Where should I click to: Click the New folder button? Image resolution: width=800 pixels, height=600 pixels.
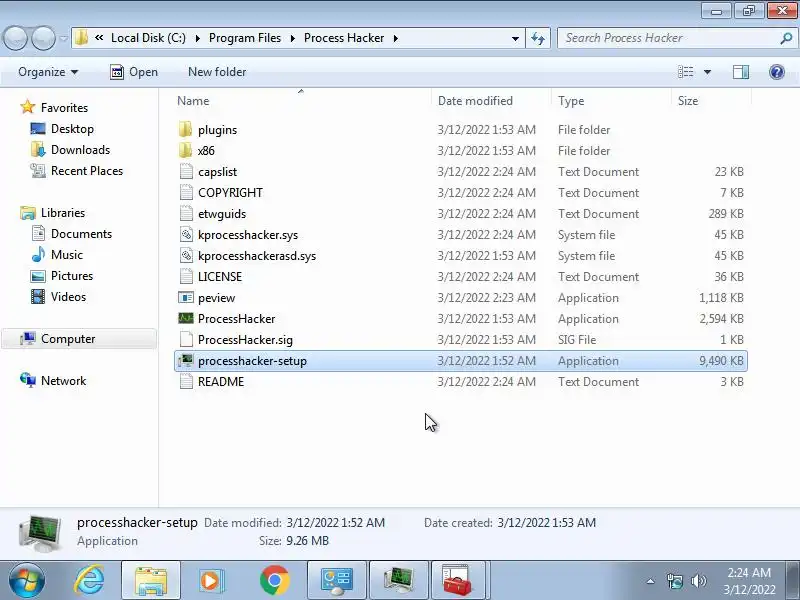pos(217,72)
